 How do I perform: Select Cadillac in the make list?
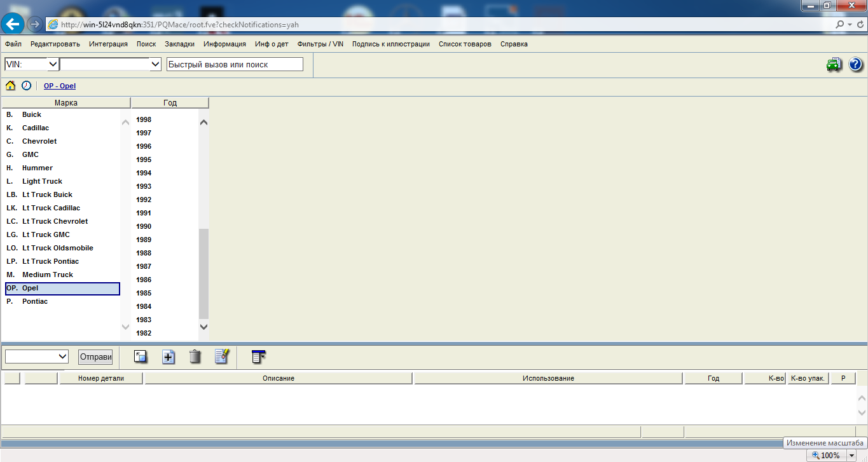point(62,128)
